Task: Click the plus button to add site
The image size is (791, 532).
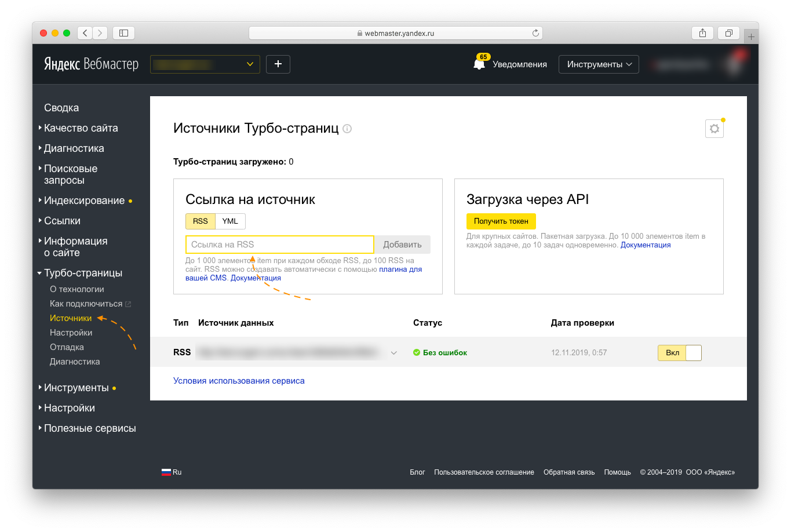Action: pyautogui.click(x=278, y=64)
